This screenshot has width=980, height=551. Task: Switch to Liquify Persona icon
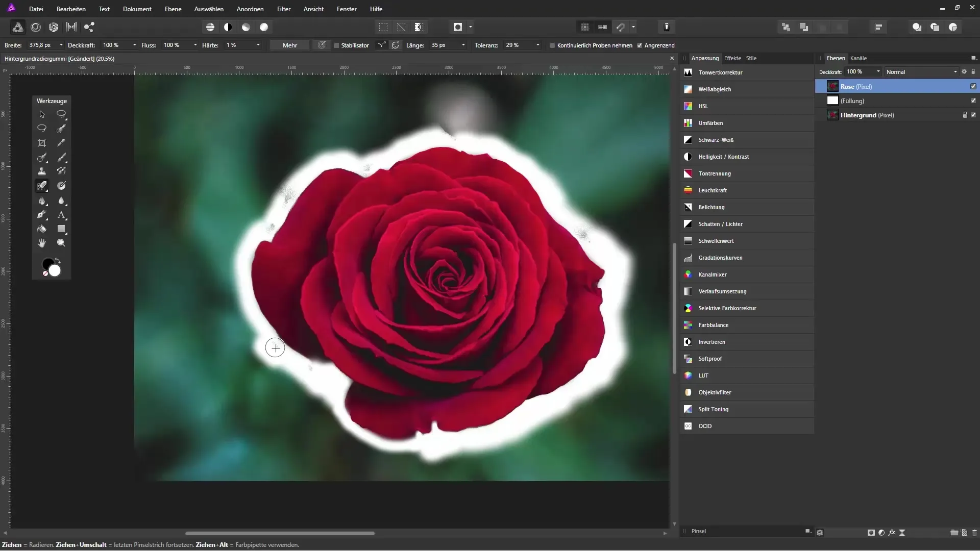click(36, 27)
